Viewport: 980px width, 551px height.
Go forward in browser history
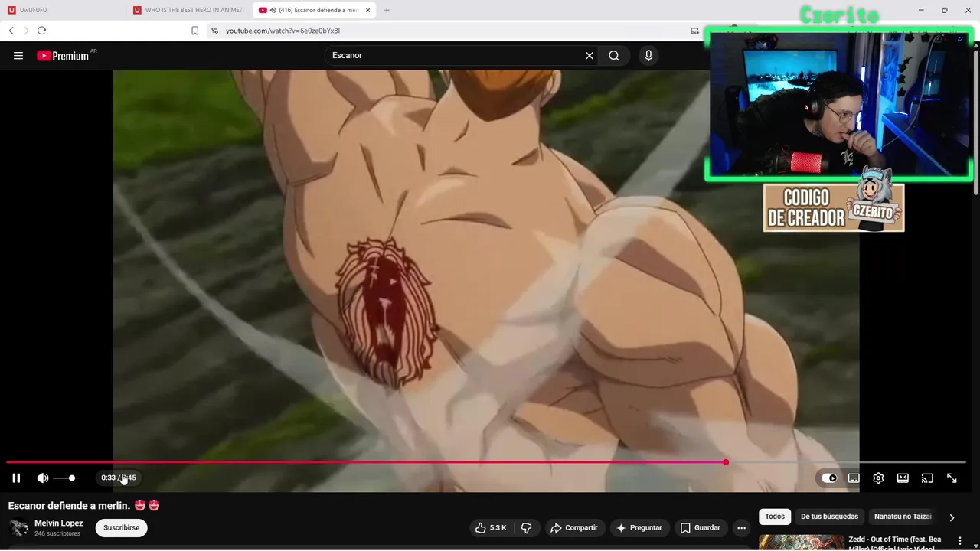click(26, 31)
